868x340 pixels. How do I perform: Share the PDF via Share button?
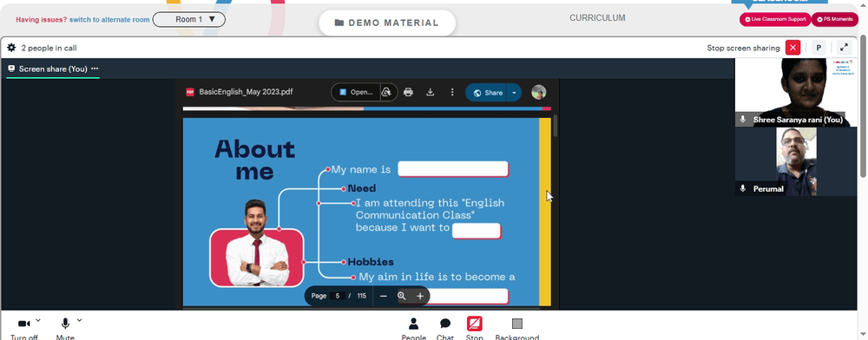487,92
